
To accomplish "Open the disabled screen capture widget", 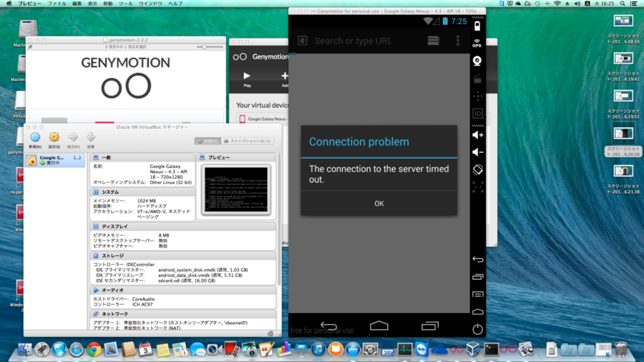I will (x=477, y=78).
